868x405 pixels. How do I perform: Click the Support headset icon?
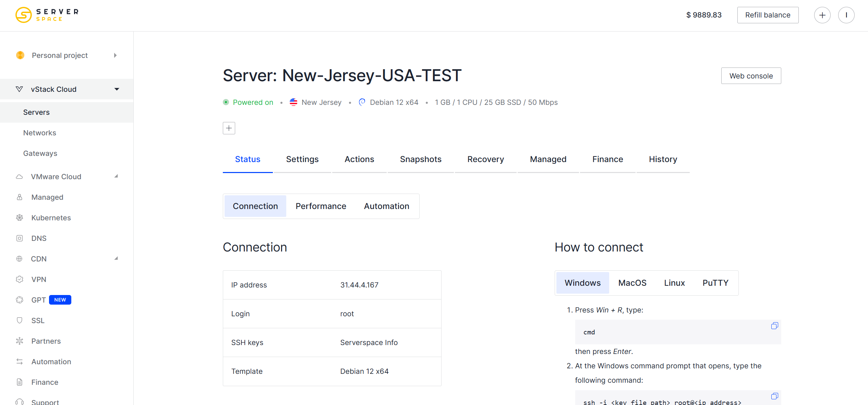tap(20, 402)
